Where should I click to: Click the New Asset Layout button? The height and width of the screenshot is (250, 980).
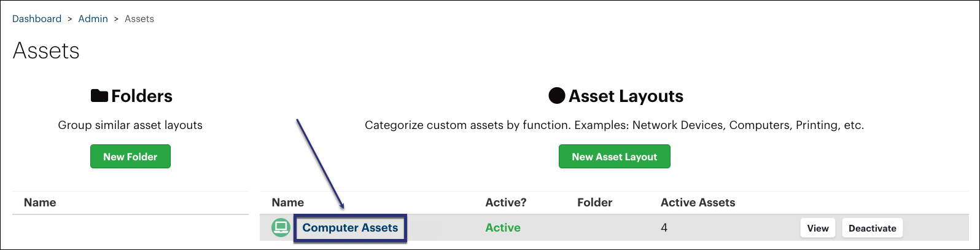pyautogui.click(x=614, y=157)
